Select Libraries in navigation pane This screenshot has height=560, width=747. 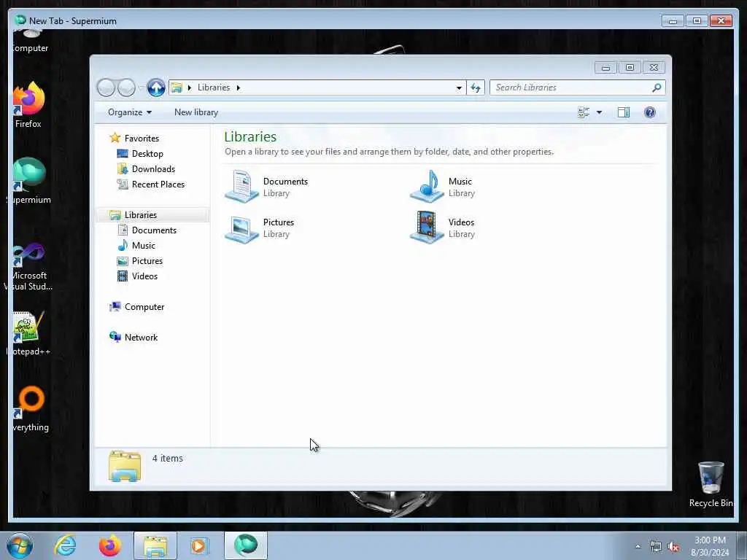tap(152, 215)
